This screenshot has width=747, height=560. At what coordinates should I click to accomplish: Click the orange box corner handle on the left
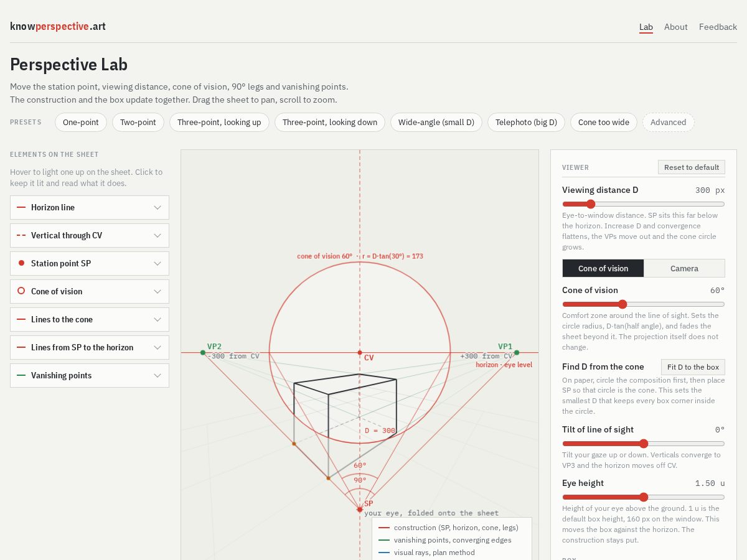coord(294,444)
